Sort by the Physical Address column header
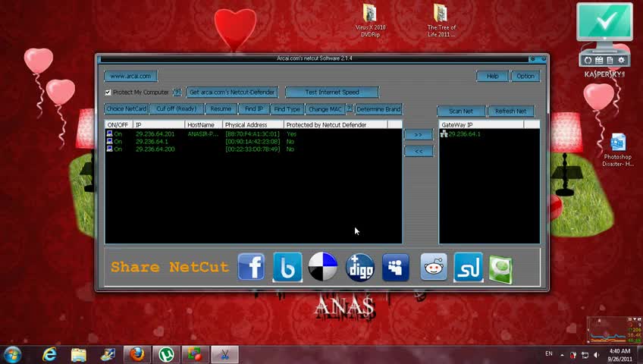 (x=253, y=124)
